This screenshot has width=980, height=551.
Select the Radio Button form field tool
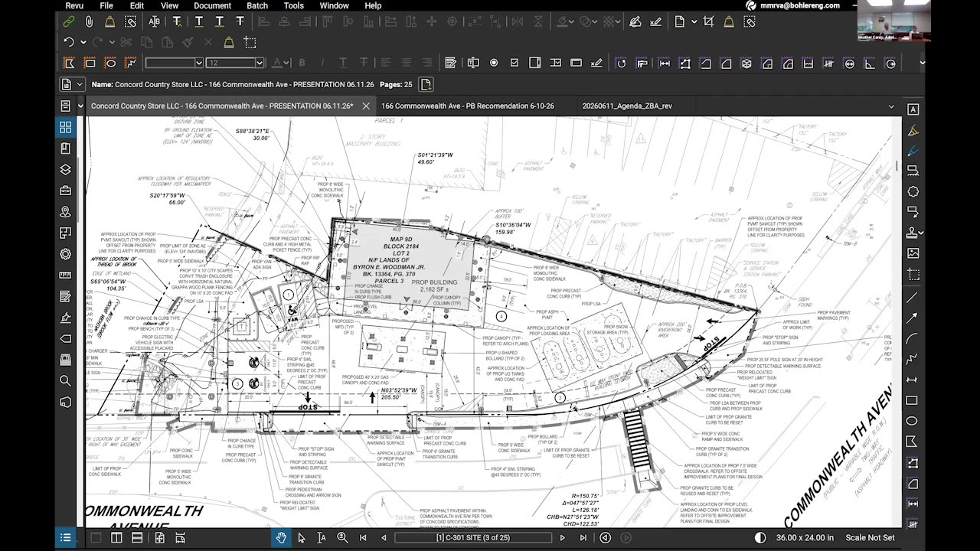(494, 63)
